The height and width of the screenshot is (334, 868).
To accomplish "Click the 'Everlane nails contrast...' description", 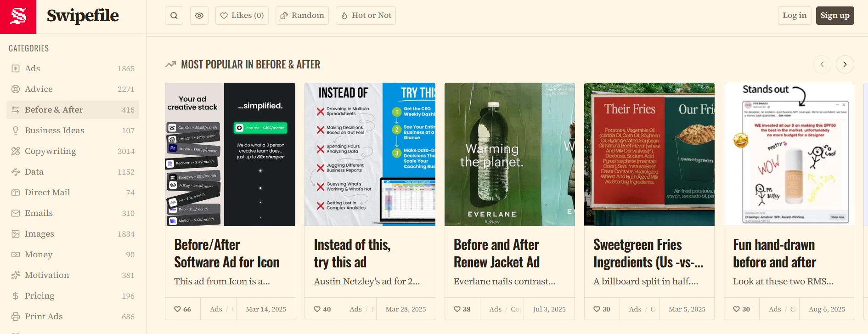I will pos(505,281).
